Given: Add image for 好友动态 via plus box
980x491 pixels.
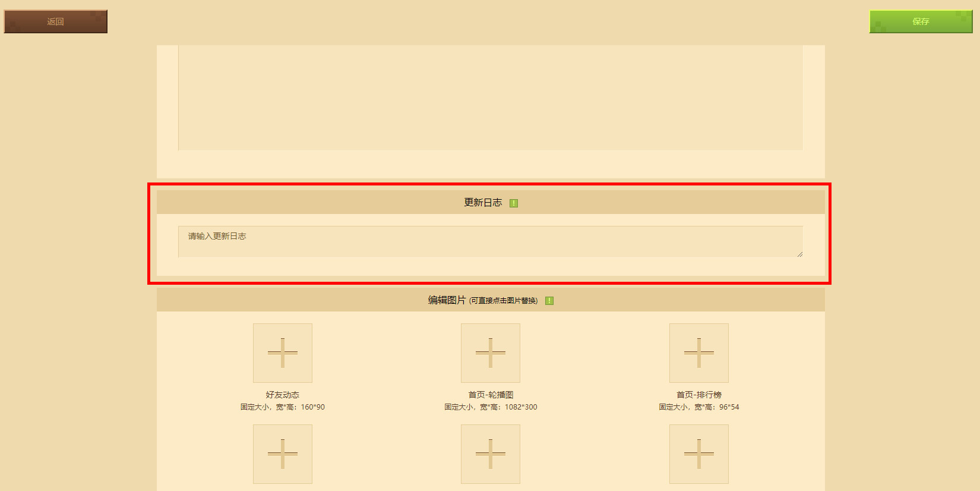Looking at the screenshot, I should (x=283, y=353).
